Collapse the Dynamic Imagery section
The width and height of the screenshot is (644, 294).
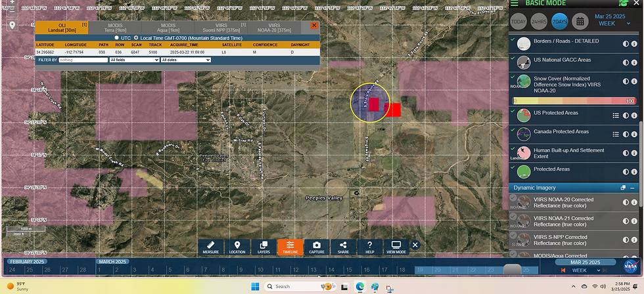tap(632, 188)
